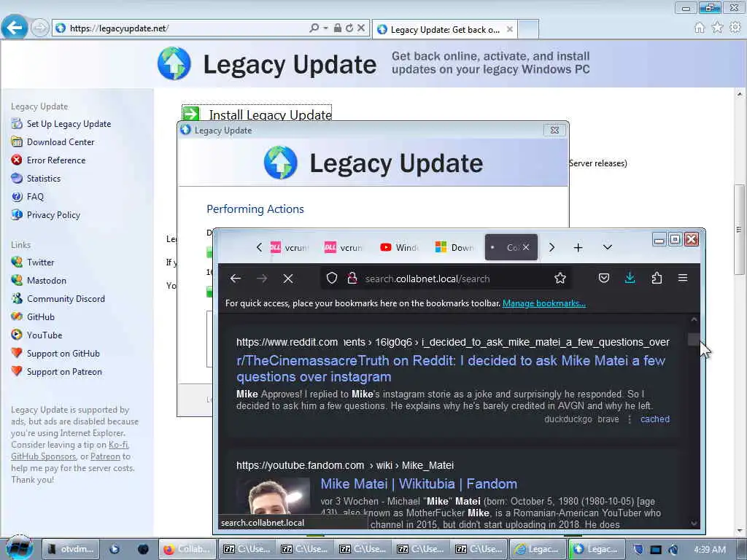Image resolution: width=747 pixels, height=560 pixels.
Task: Refresh the legacyupdate.net page in Internet Explorer
Action: point(349,28)
